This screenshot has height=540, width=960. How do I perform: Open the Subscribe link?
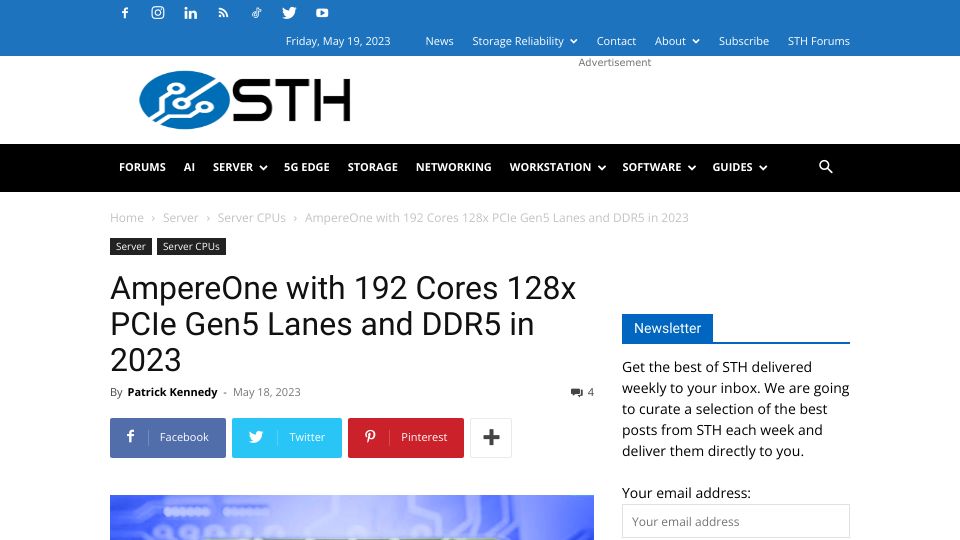point(743,41)
